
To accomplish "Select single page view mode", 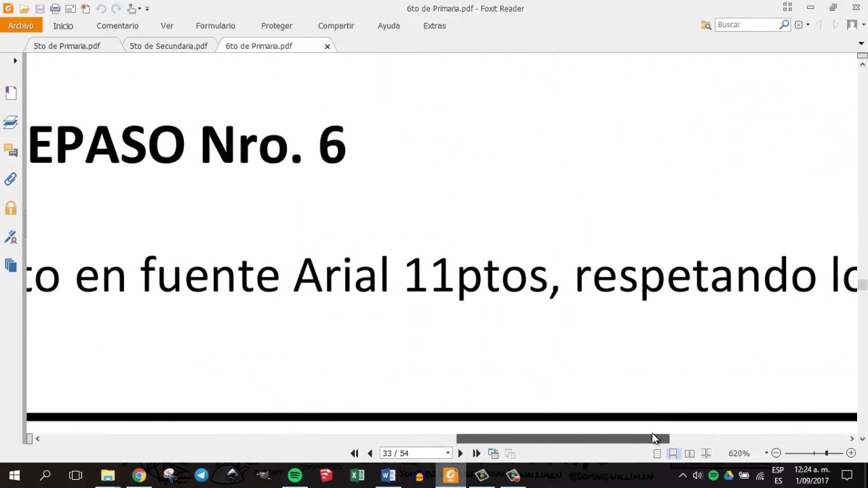I will (x=657, y=453).
